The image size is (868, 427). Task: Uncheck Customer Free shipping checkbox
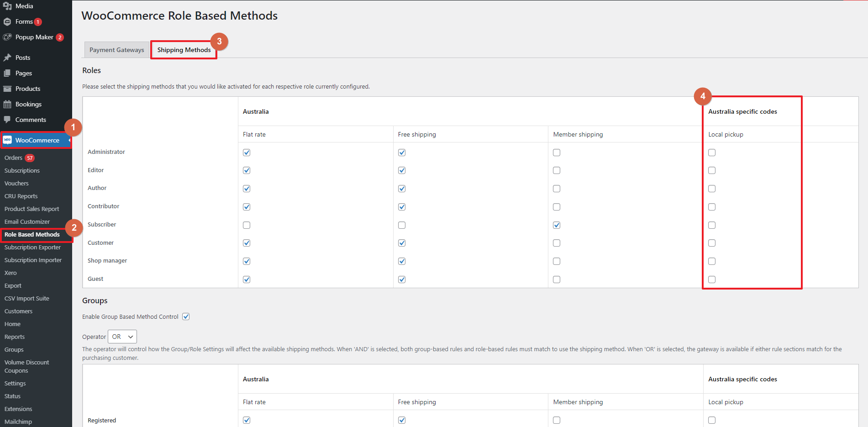click(x=402, y=243)
